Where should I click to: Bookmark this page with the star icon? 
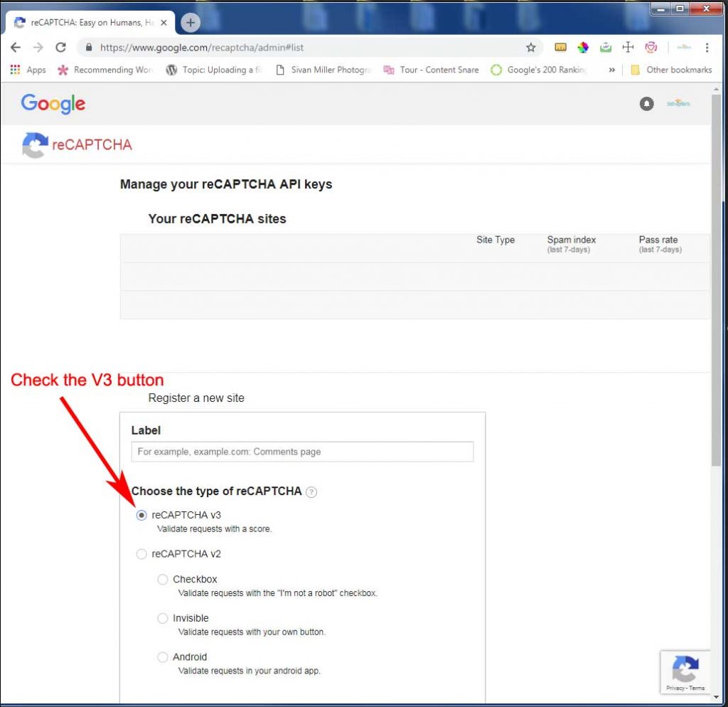point(530,48)
